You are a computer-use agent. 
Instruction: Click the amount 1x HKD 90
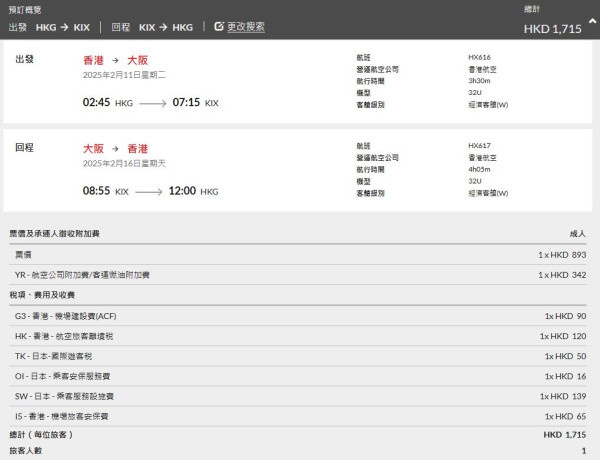(x=565, y=316)
